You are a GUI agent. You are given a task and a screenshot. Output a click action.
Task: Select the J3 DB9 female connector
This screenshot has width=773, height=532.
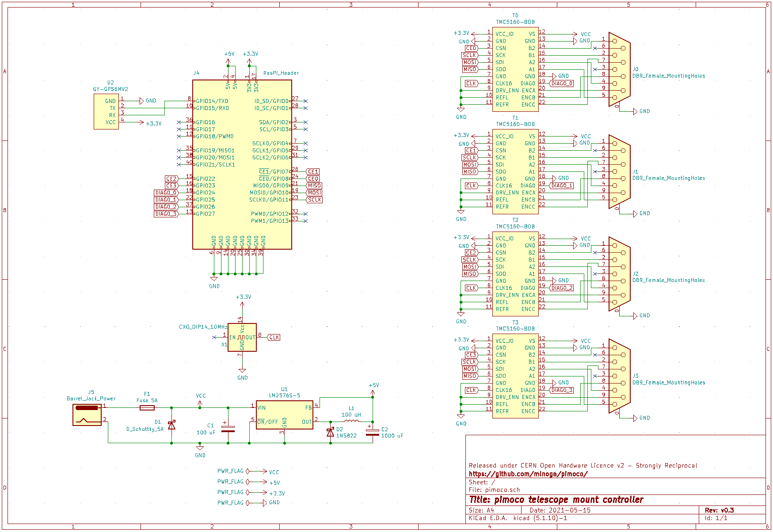click(x=619, y=376)
